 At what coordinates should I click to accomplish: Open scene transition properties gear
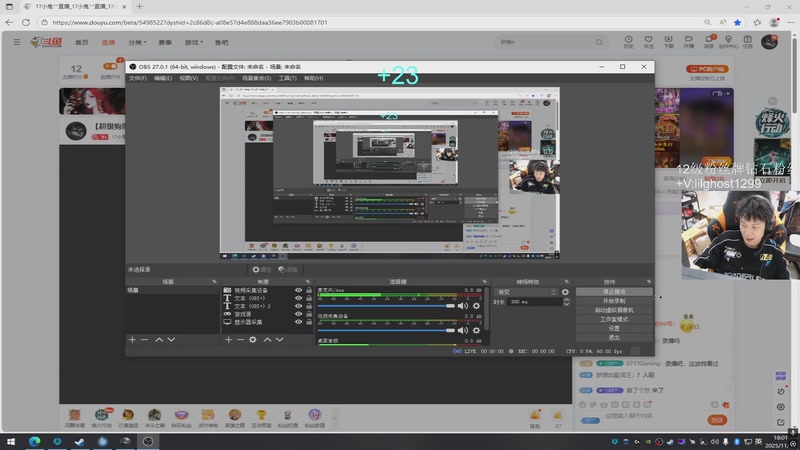pyautogui.click(x=565, y=292)
